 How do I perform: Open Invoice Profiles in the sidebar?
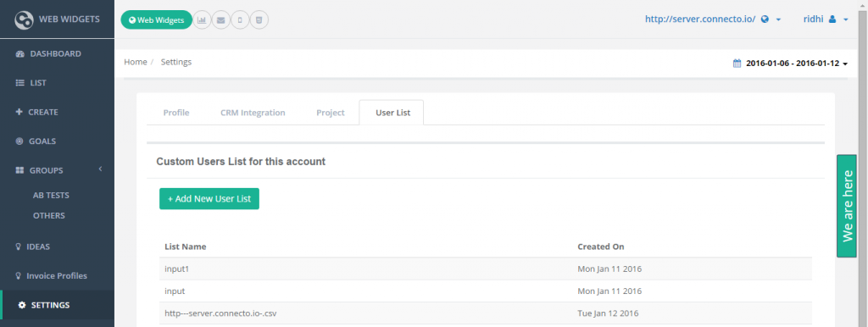(x=57, y=275)
